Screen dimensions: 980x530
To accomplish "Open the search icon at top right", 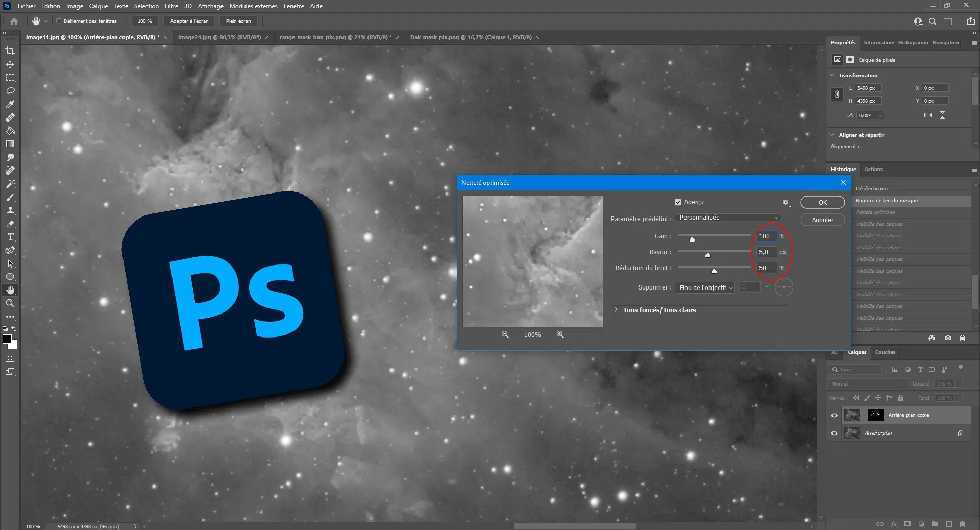I will 933,21.
